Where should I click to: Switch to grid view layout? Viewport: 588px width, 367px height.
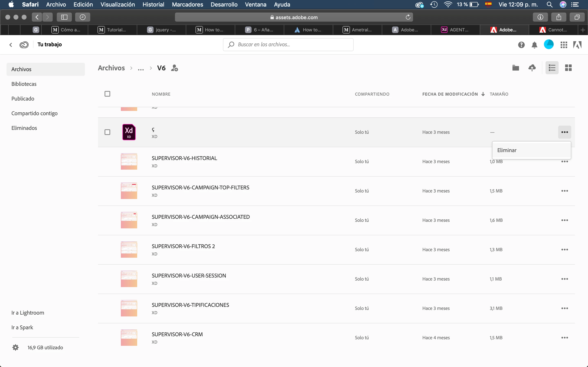pos(568,68)
